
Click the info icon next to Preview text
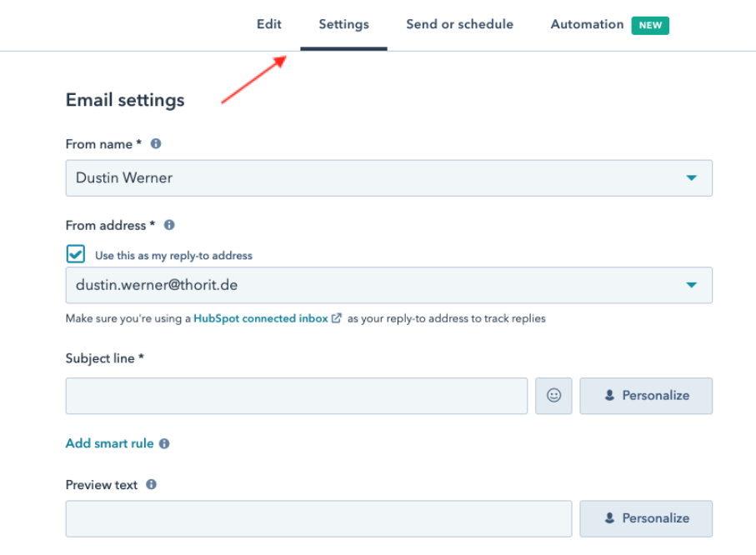(152, 484)
